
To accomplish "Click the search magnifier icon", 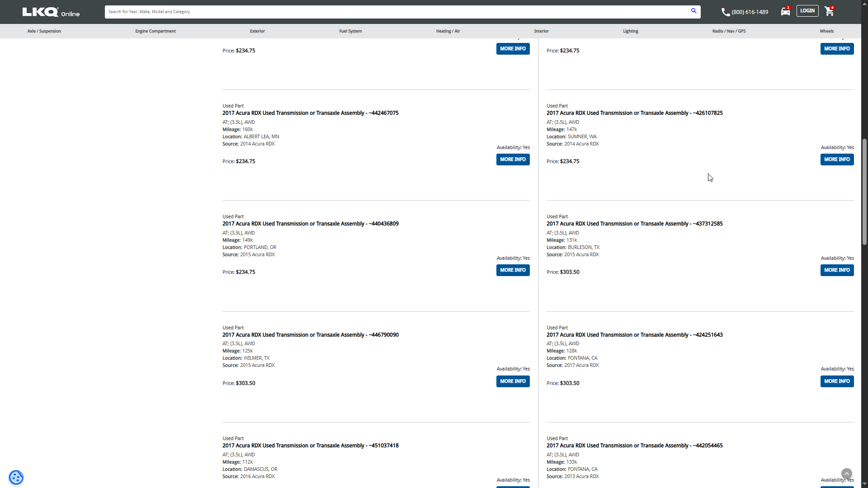I will [x=693, y=11].
